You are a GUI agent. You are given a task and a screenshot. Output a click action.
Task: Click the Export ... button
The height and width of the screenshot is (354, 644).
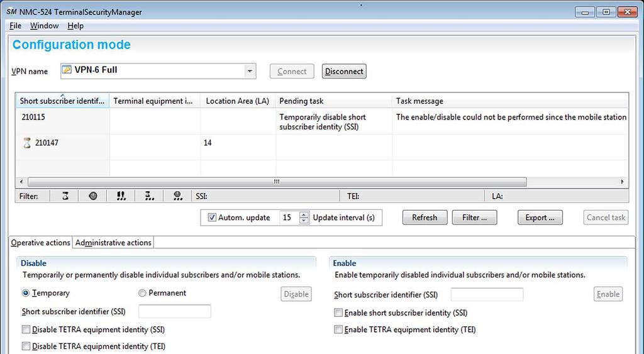(540, 218)
